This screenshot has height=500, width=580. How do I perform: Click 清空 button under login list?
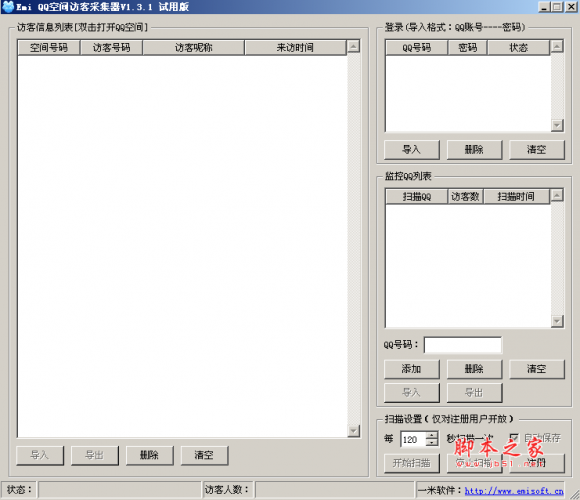(537, 150)
